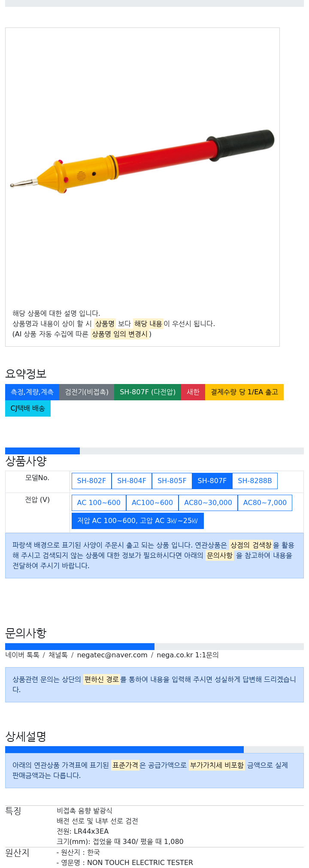The image size is (309, 868).
Task: Select voltage option AC100~600 without space
Action: (152, 503)
